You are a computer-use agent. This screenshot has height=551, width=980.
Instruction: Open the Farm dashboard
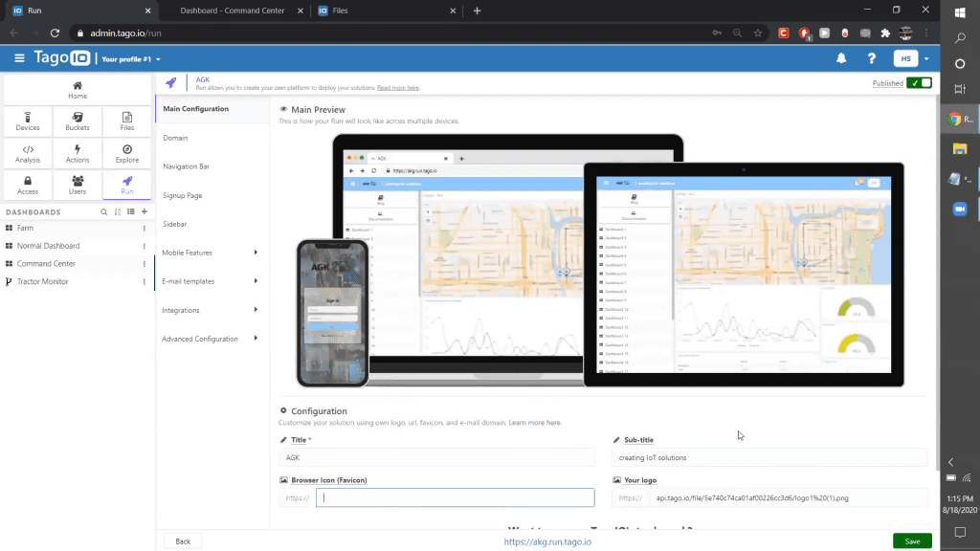[25, 228]
